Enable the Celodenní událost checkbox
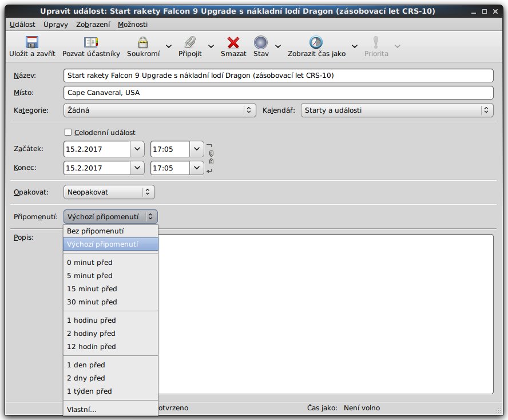Image resolution: width=508 pixels, height=420 pixels. point(69,132)
